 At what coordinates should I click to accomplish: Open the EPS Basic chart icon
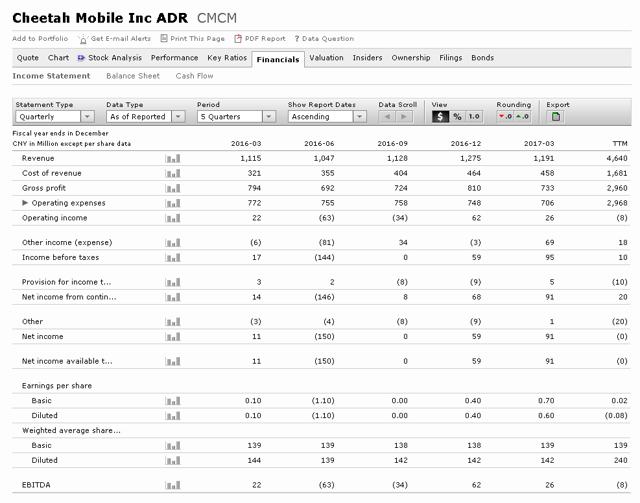click(173, 401)
